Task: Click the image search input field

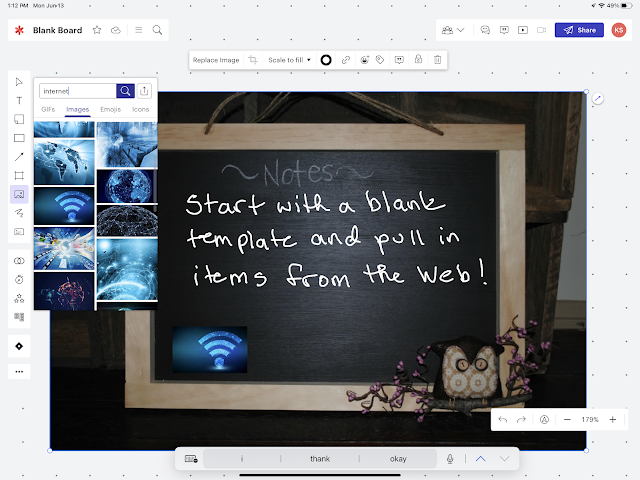Action: (78, 91)
